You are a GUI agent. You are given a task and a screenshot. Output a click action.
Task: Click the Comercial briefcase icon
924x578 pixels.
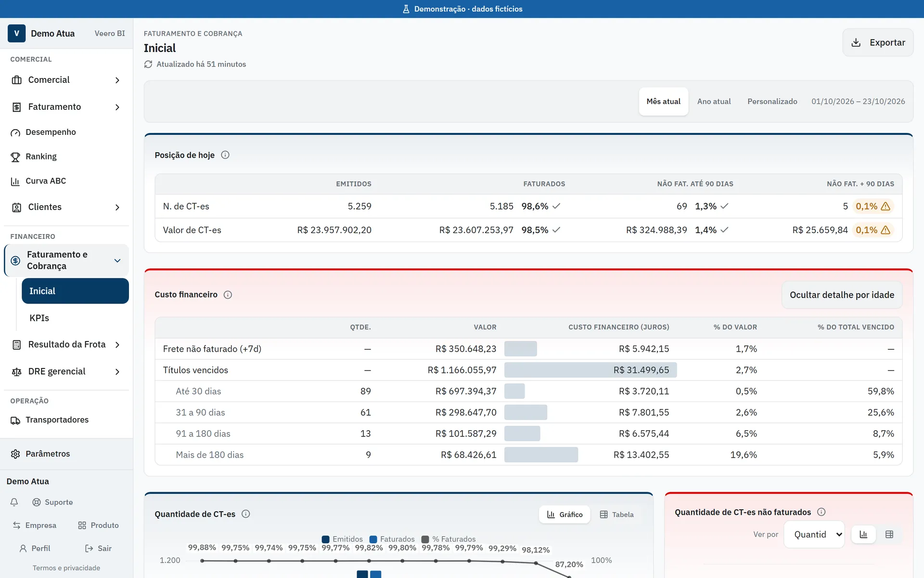(x=16, y=80)
